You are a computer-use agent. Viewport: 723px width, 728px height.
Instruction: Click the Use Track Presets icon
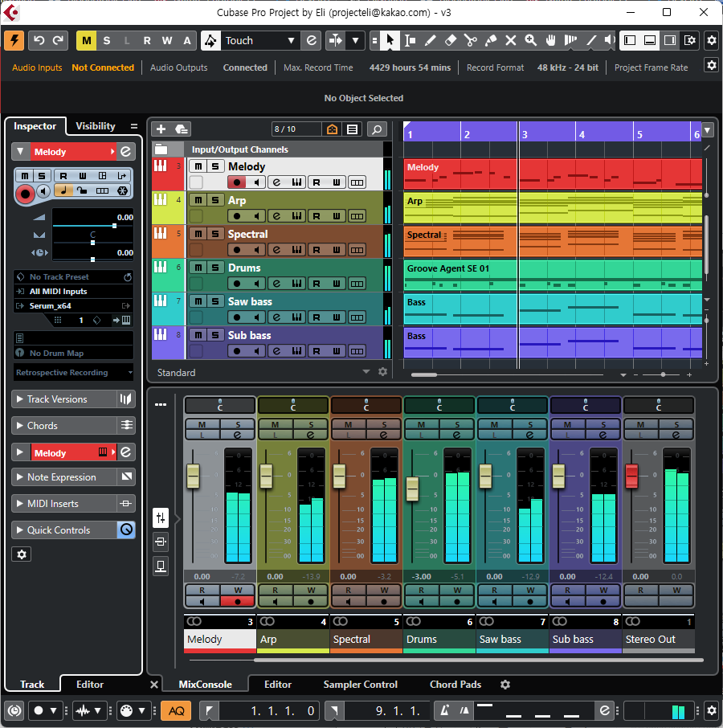182,129
